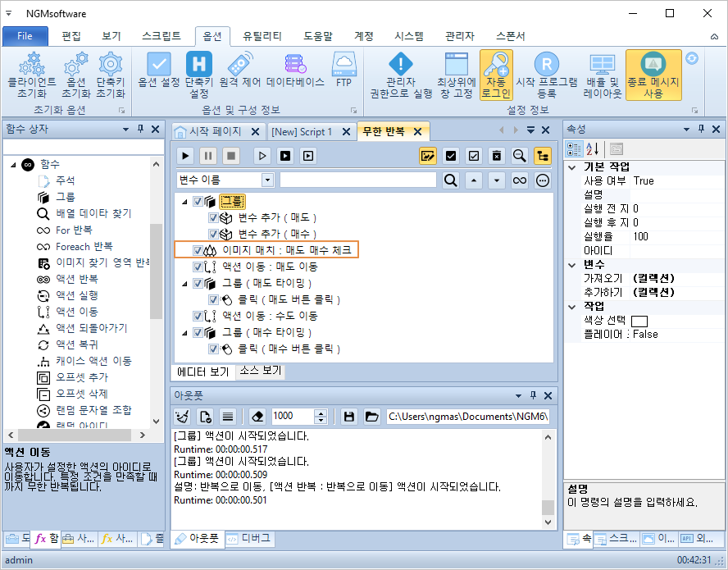Screen dimensions: 728x570
Task: Collapse the 기본 작업 property section
Action: [572, 167]
